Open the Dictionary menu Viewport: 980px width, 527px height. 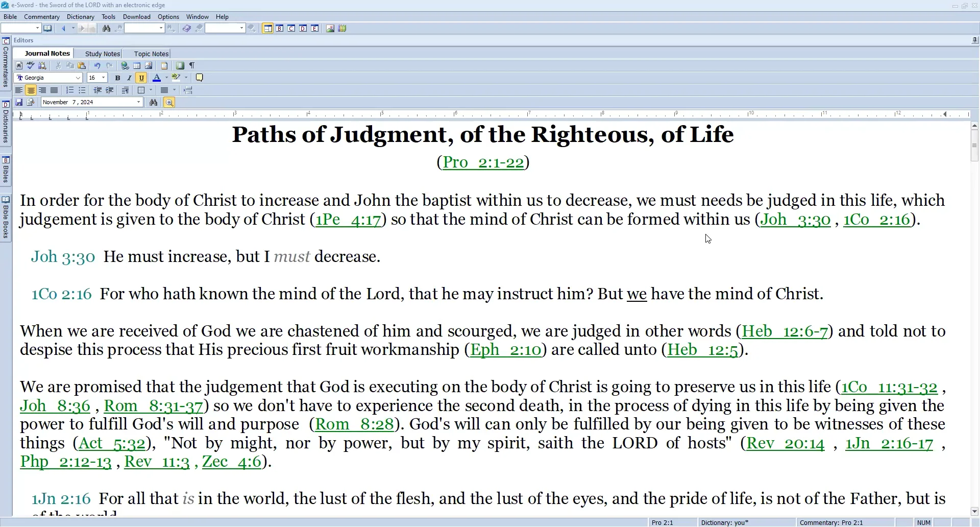pos(80,16)
